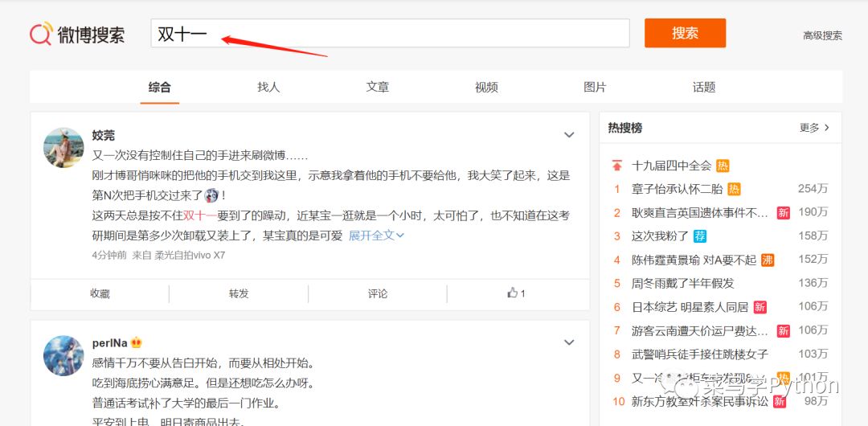The width and height of the screenshot is (868, 426).
Task: Click the 136万 count value
Action: [813, 282]
